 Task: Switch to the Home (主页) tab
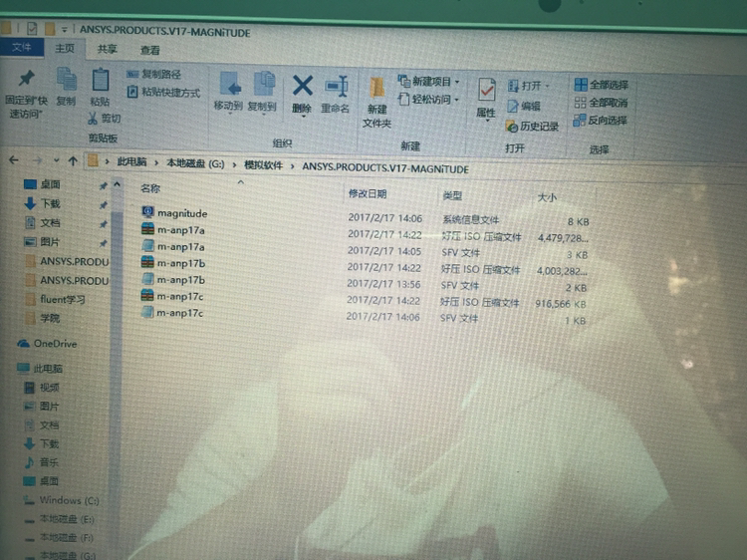pos(65,49)
